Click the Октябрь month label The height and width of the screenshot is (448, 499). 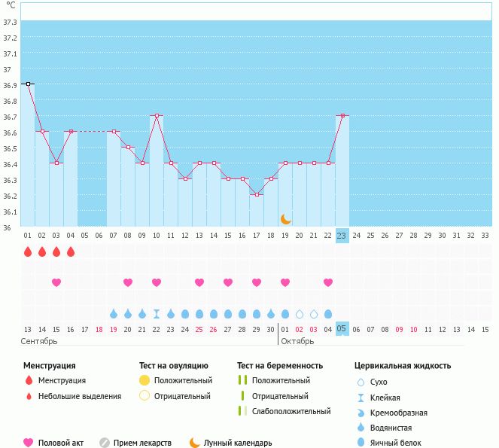coord(297,341)
